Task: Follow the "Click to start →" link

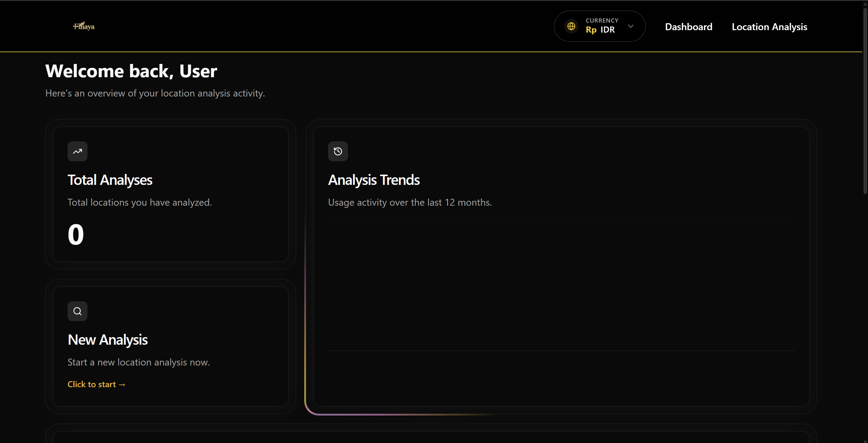Action: click(96, 384)
